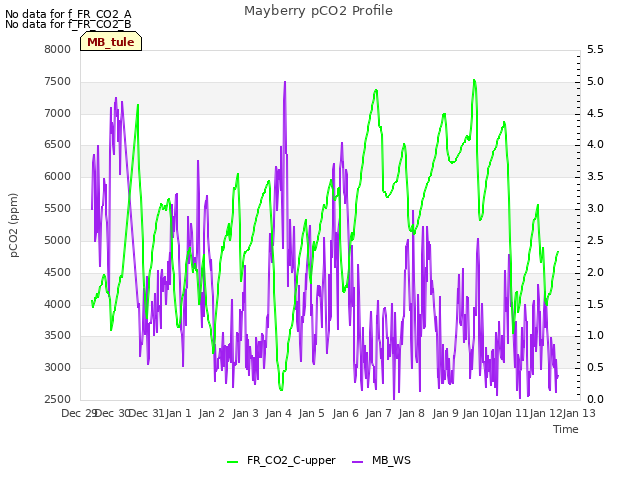Click the purple MB_WS legend swatch
This screenshot has height=480, width=640.
pyautogui.click(x=357, y=462)
